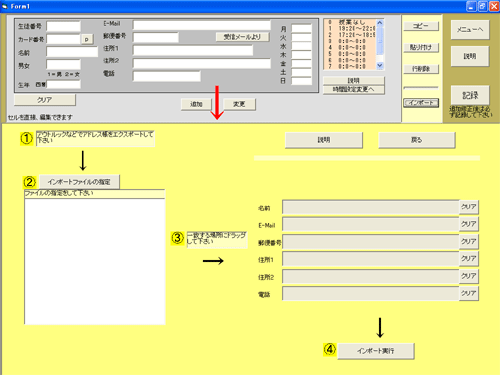This screenshot has height=375, width=500.
Task: Click the small 'p' button beside カード番号
Action: [87, 39]
